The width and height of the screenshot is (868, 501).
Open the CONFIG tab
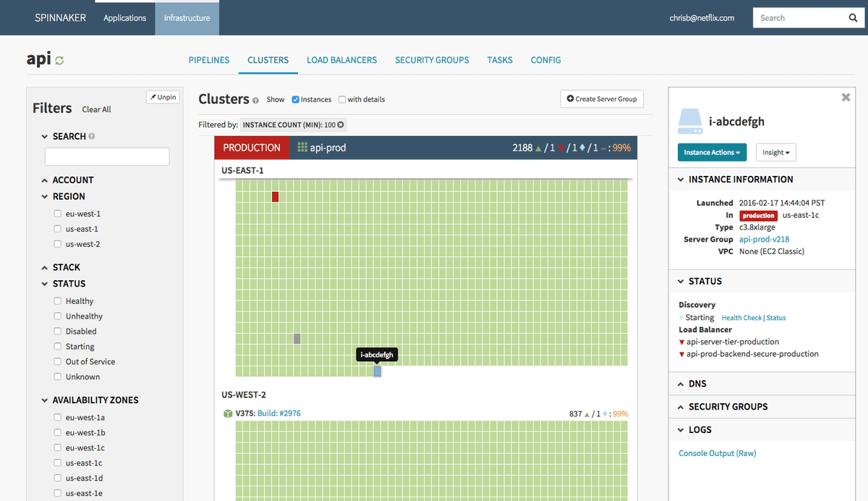pos(546,60)
